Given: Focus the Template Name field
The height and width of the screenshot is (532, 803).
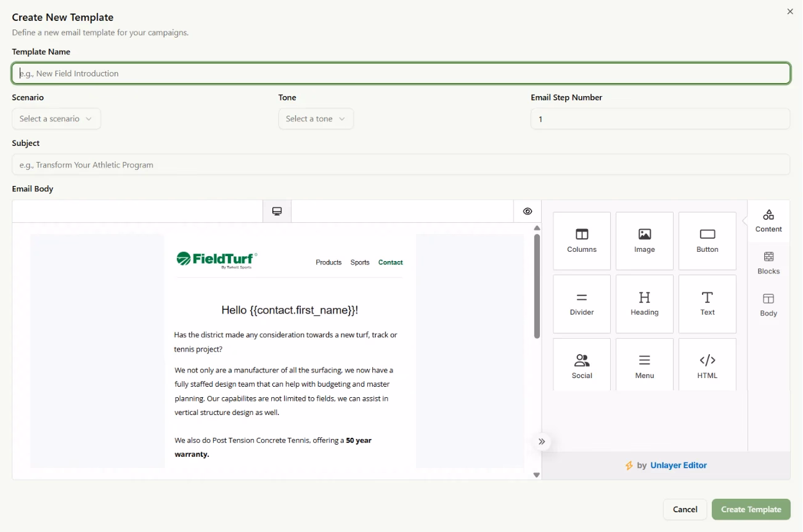Looking at the screenshot, I should click(x=401, y=73).
